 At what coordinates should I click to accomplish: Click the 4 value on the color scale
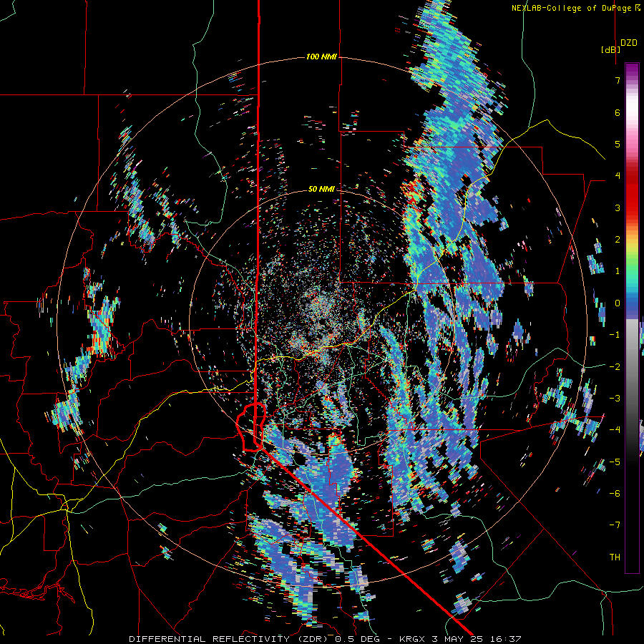pyautogui.click(x=618, y=176)
